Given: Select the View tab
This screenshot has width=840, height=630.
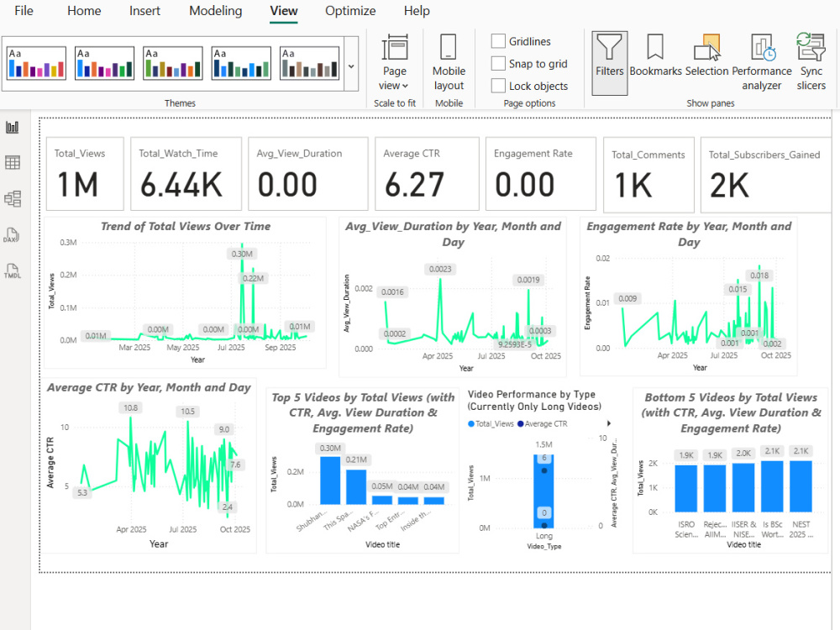Looking at the screenshot, I should (x=283, y=11).
